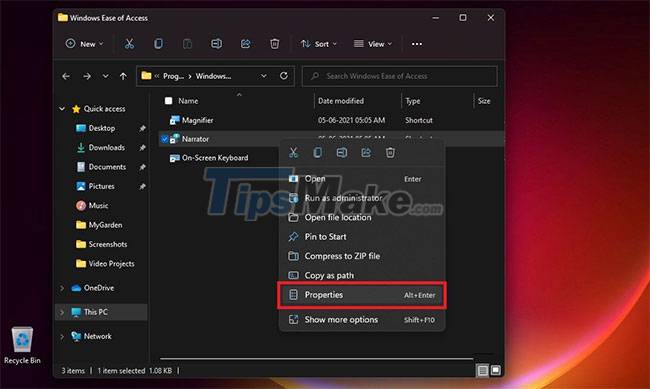650x389 pixels.
Task: Click the Cut icon in the top toolbar
Action: pyautogui.click(x=129, y=44)
